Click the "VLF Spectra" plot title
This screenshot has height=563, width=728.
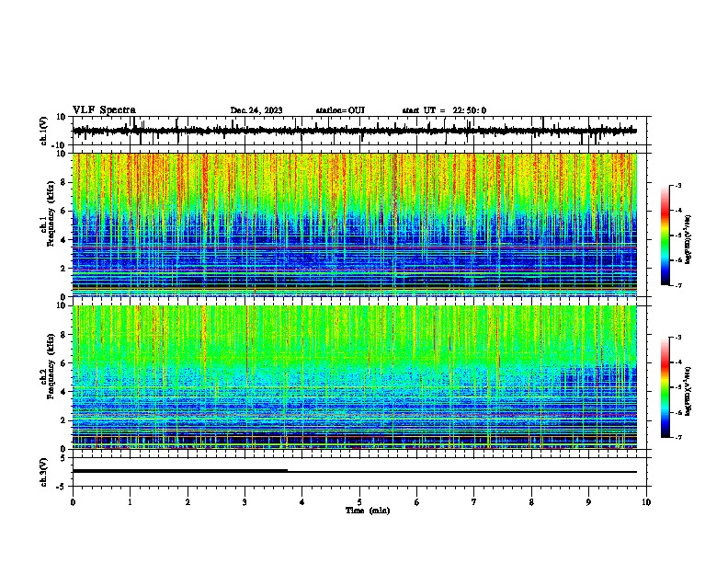(104, 110)
